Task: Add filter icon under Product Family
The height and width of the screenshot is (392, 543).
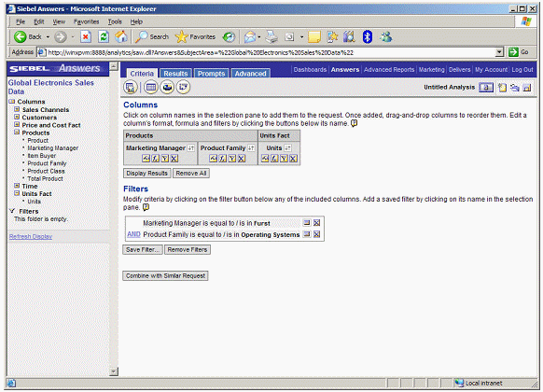Action: [x=232, y=159]
